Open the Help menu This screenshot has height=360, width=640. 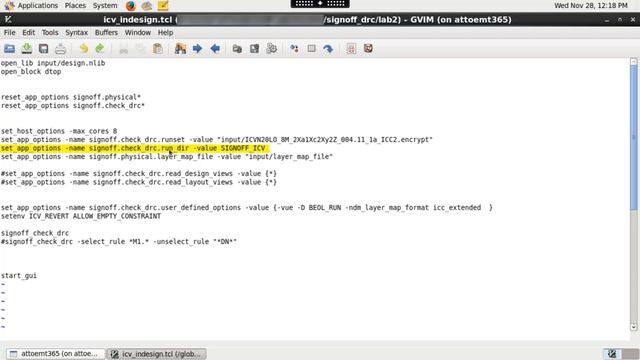point(165,33)
